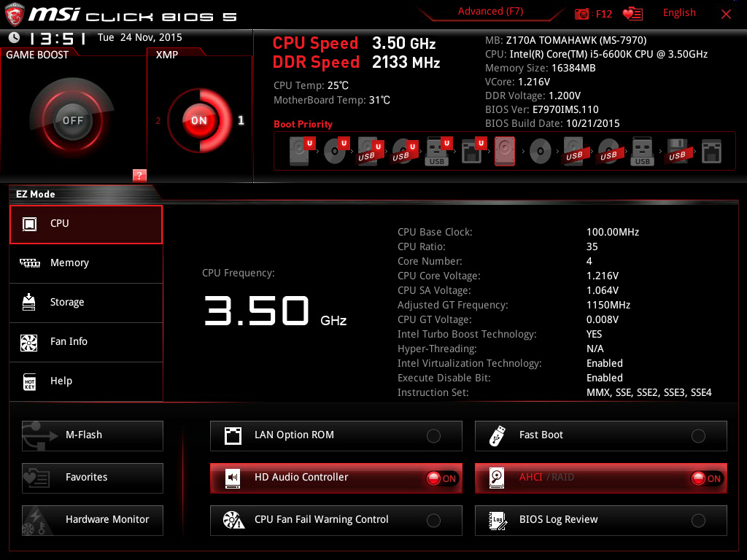This screenshot has height=560, width=747.
Task: Take a screenshot with the F12 camera icon
Action: point(581,15)
